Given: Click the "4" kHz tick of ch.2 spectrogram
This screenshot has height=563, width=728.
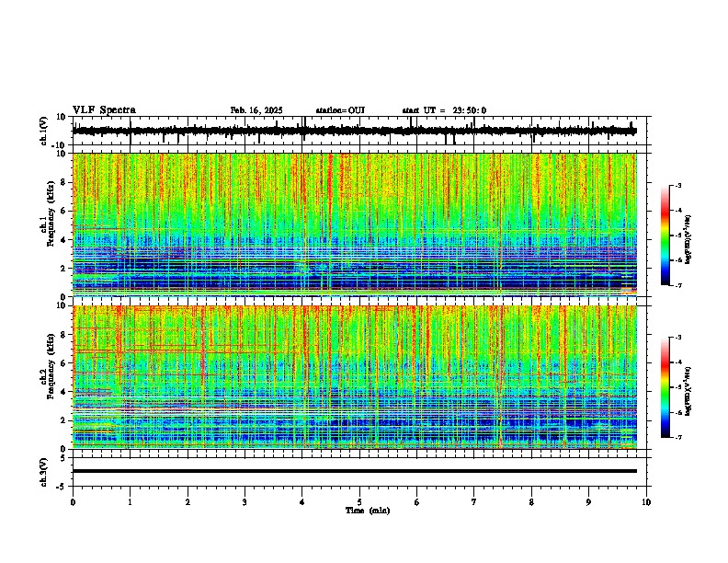Looking at the screenshot, I should 63,392.
